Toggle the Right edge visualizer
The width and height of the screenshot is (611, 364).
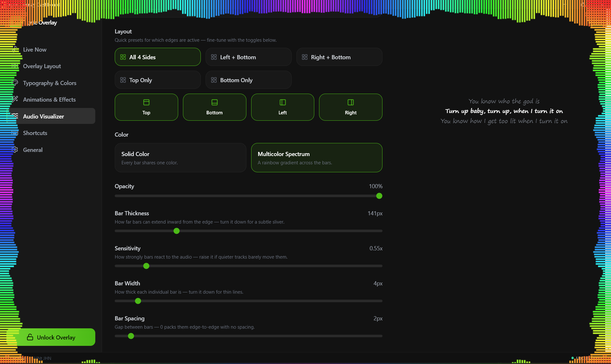[351, 107]
